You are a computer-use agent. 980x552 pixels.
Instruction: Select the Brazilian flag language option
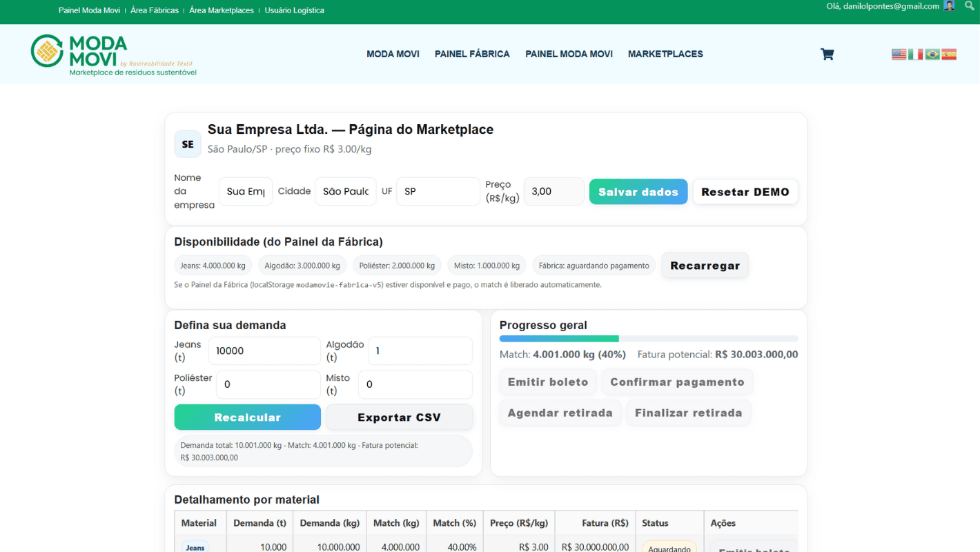pos(932,53)
